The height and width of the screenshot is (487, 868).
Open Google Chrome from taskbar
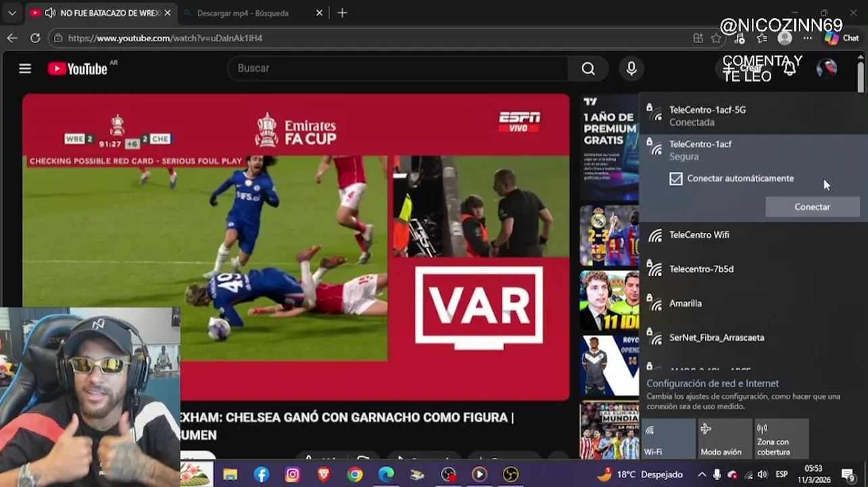tap(355, 475)
